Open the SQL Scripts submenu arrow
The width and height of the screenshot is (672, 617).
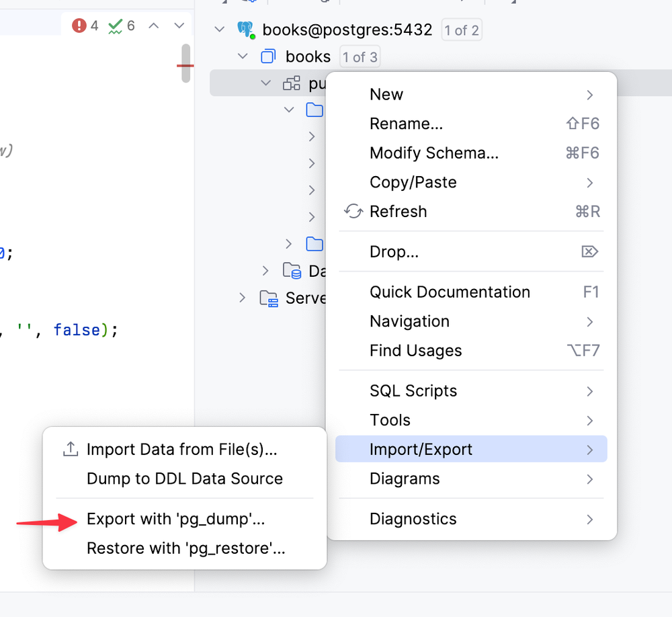click(x=591, y=390)
